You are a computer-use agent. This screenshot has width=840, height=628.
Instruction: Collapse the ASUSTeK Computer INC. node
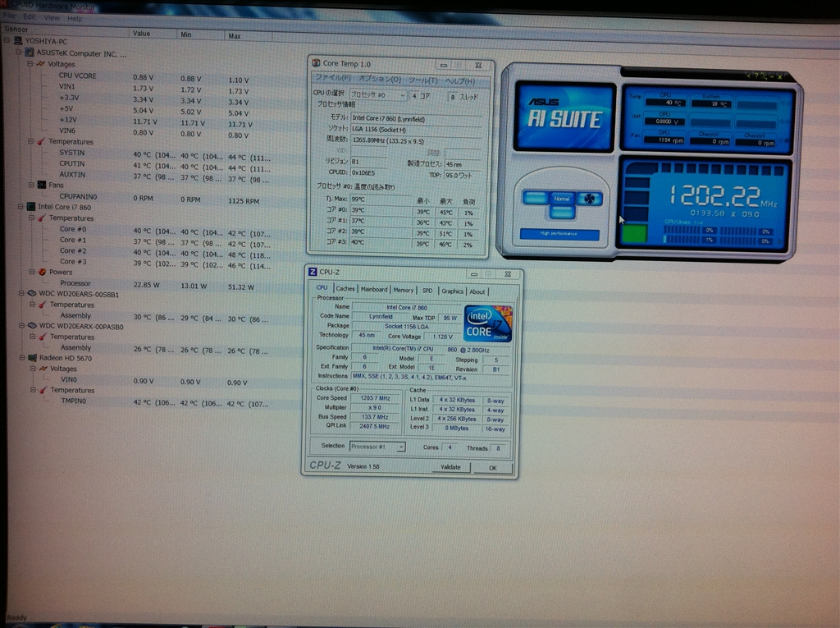(19, 52)
